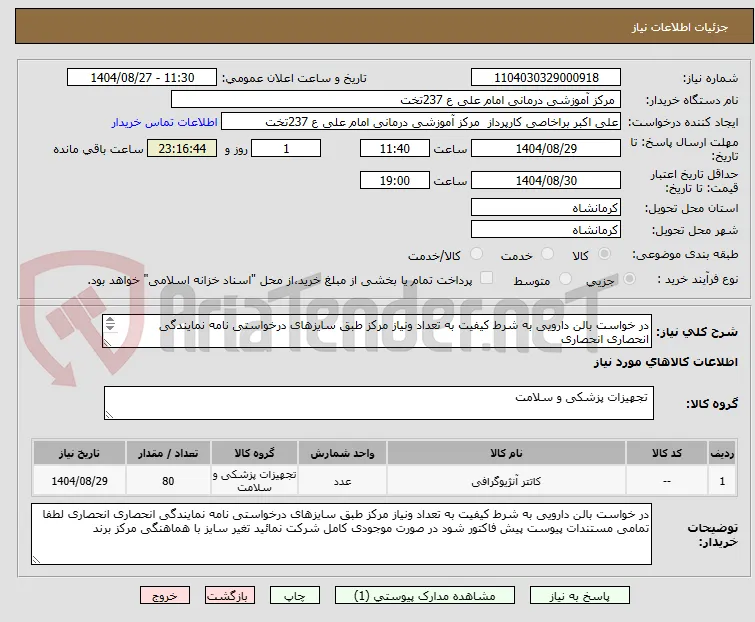Open مشاهده مدارک پیوستی (1) attachments
755x622 pixels.
[x=425, y=596]
